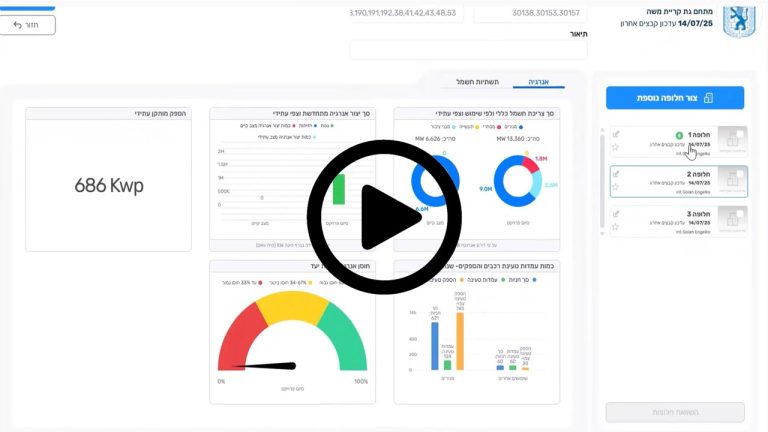Click the 'תיאור' description input field
Viewport: 768px width, 432px height.
pyautogui.click(x=455, y=50)
